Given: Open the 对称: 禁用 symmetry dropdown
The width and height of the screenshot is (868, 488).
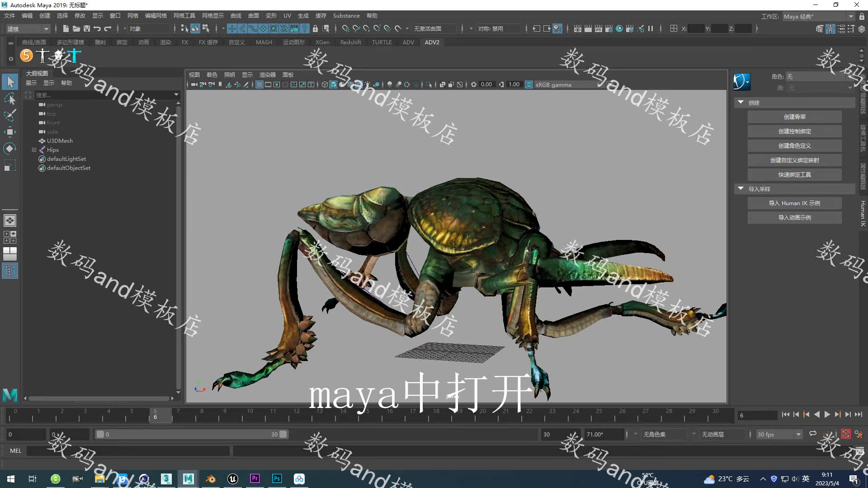Looking at the screenshot, I should [x=499, y=28].
